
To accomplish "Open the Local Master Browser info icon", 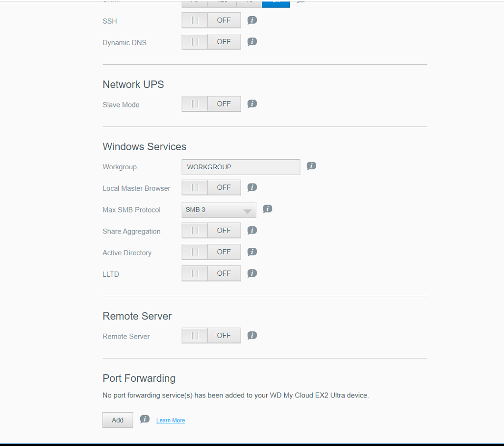I will [252, 187].
